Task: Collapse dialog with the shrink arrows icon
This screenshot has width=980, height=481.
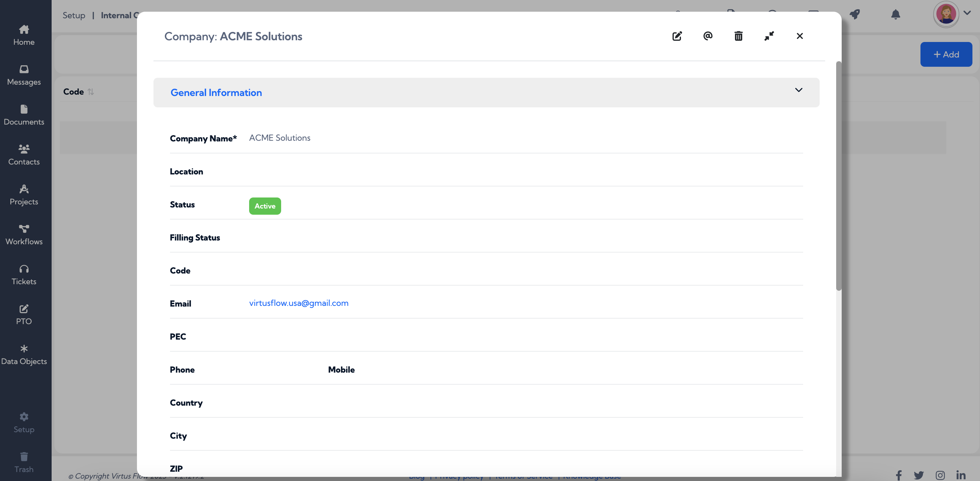Action: [769, 36]
